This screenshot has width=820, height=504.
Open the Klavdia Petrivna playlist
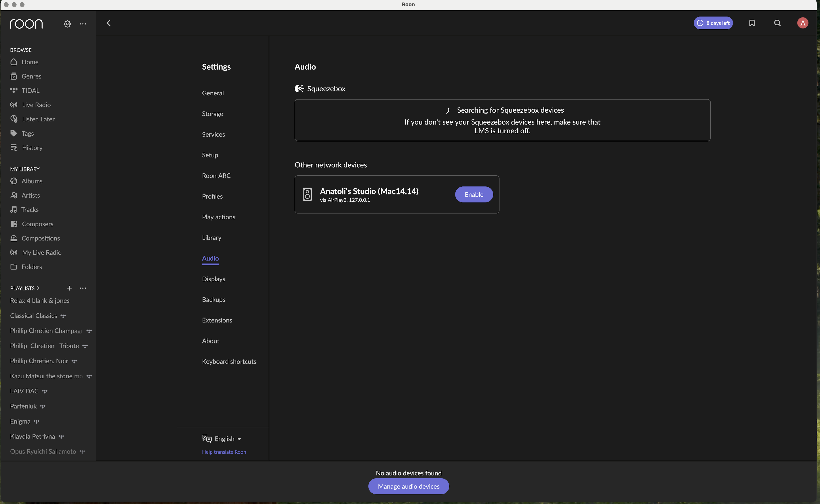[x=32, y=436]
